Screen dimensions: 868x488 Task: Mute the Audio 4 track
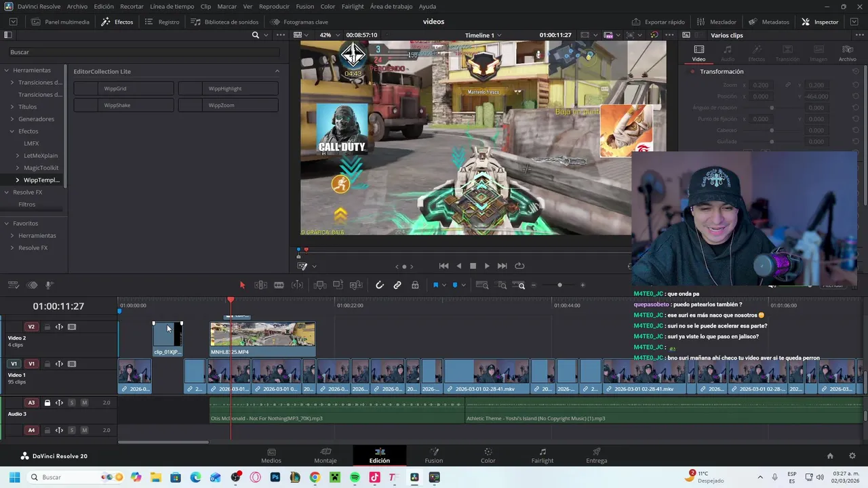click(x=84, y=430)
